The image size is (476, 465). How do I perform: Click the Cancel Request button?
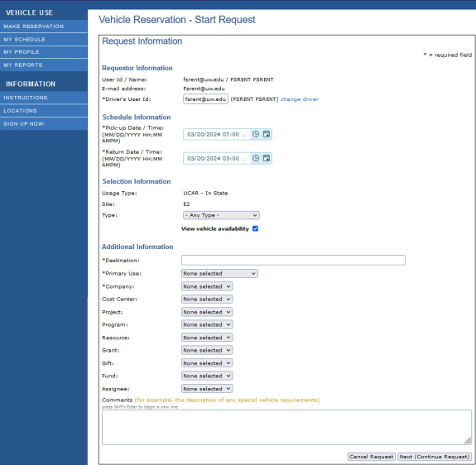[x=371, y=457]
